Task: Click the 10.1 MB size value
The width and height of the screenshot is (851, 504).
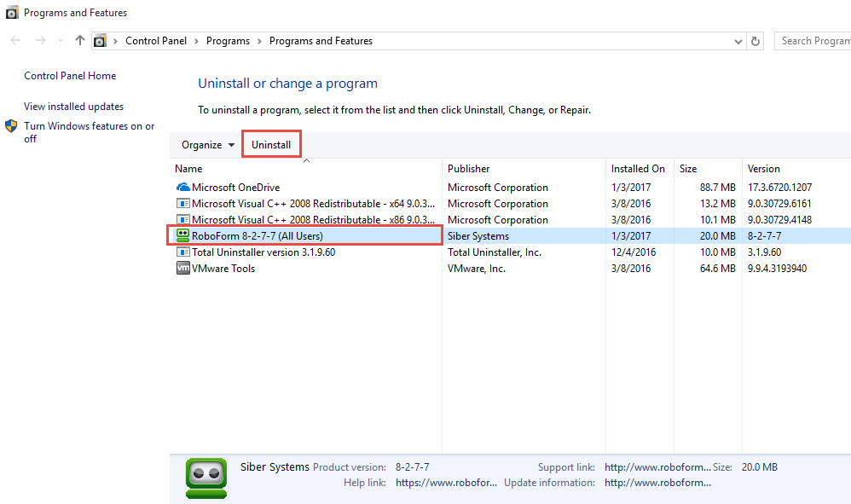Action: pyautogui.click(x=717, y=220)
